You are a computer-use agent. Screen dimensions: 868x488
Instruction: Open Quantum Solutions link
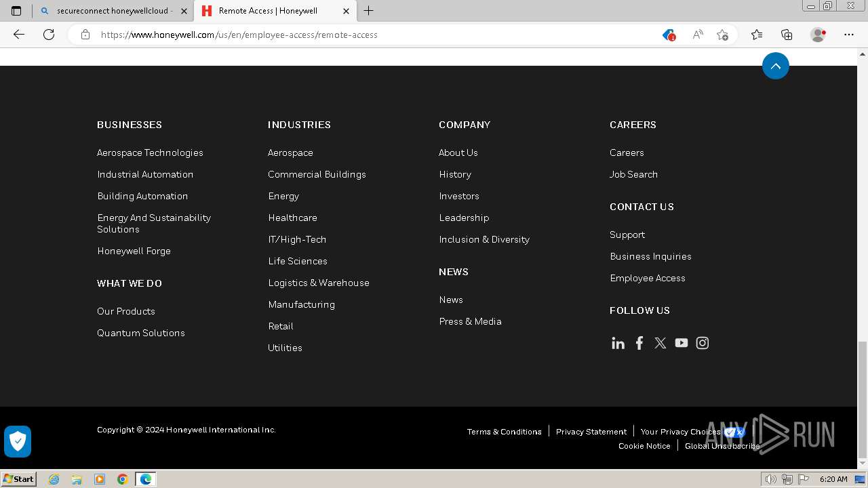tap(141, 333)
